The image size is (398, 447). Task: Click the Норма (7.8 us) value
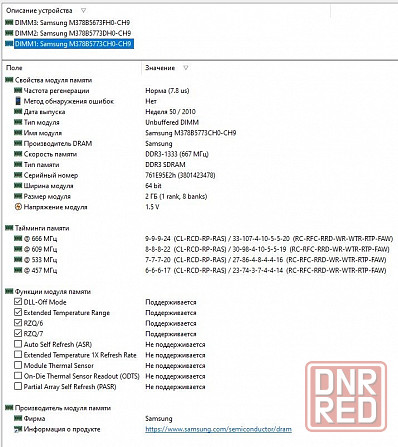[x=167, y=90]
